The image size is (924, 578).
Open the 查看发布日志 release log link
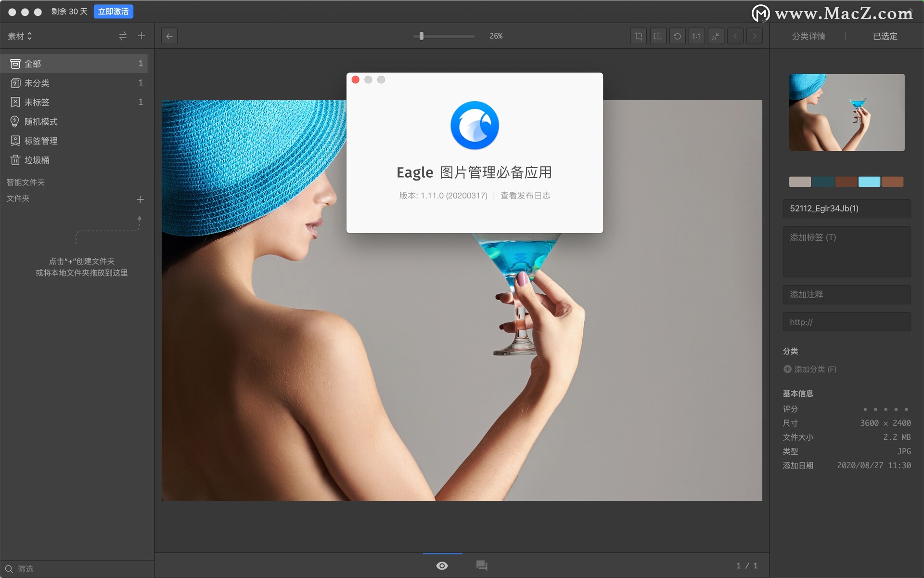[525, 196]
